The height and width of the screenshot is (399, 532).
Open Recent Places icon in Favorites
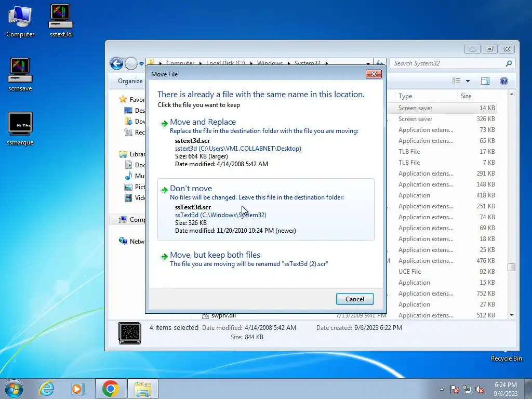pyautogui.click(x=128, y=132)
